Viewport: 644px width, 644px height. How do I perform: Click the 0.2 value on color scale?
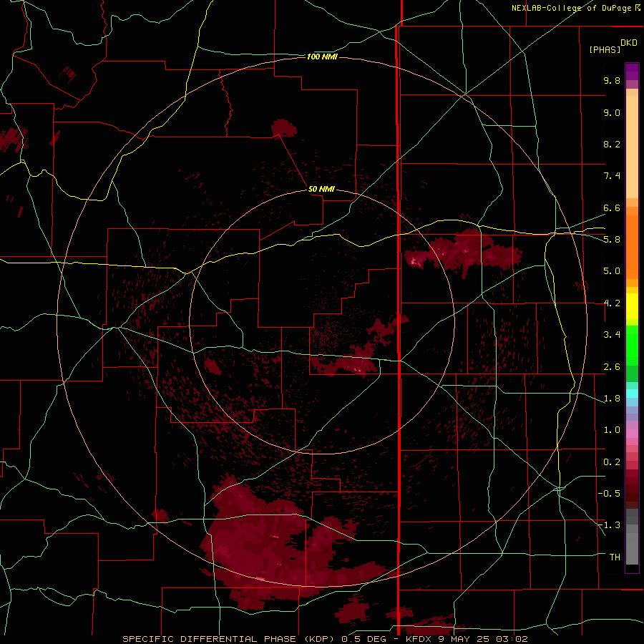(x=612, y=462)
